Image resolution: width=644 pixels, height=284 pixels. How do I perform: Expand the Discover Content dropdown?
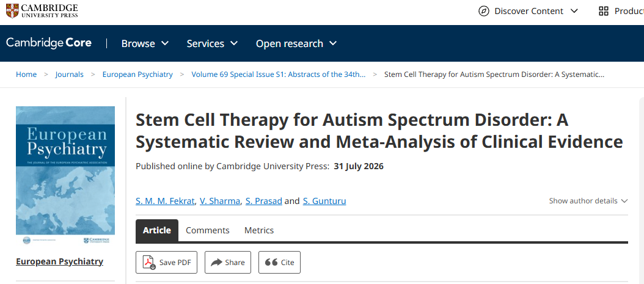tap(529, 11)
